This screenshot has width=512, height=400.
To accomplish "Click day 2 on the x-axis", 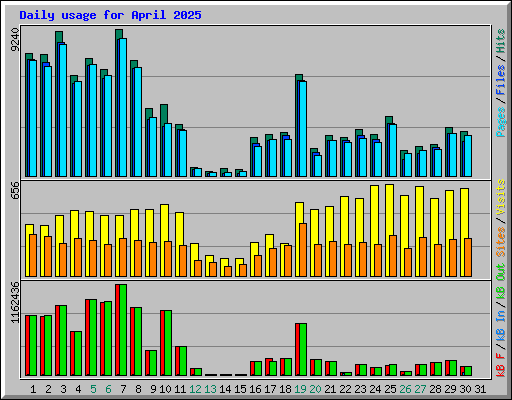I will click(48, 389).
